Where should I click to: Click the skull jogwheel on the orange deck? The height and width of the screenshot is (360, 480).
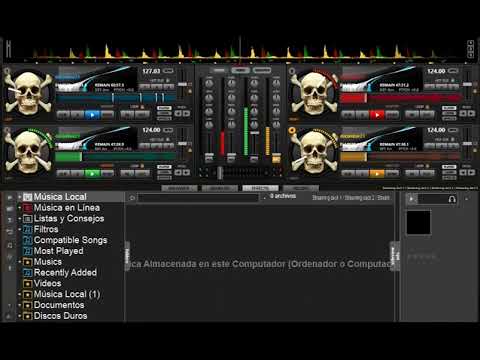(x=314, y=152)
